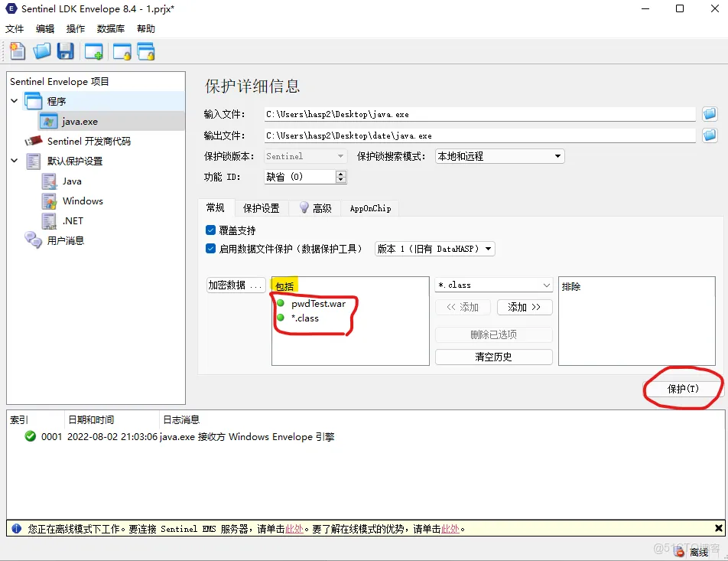Open the 编辑 menu
Viewport: 728px width, 561px height.
[x=45, y=29]
